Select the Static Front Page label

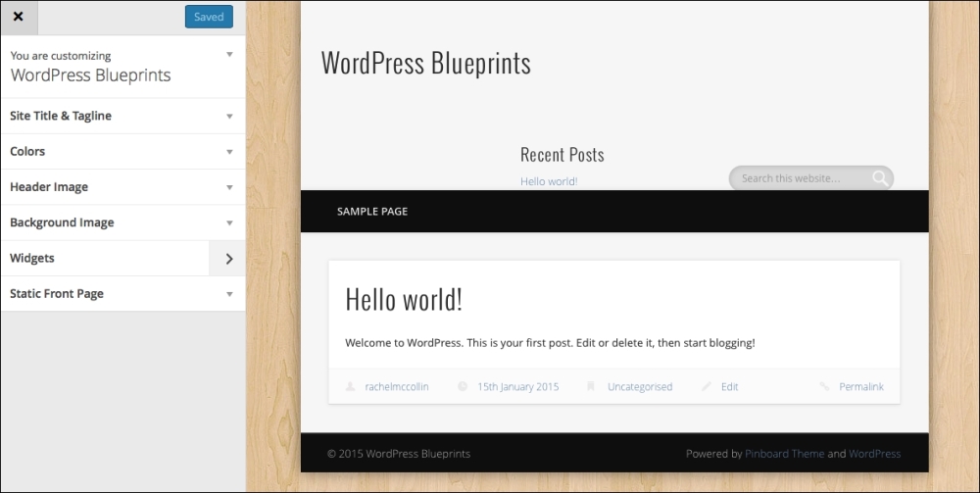tap(57, 294)
